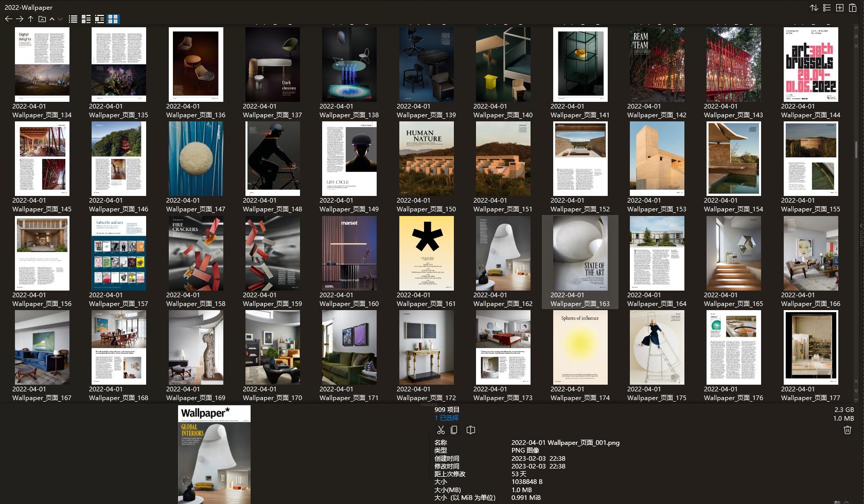The image size is (864, 504).
Task: Go up to the parent folder
Action: point(30,19)
